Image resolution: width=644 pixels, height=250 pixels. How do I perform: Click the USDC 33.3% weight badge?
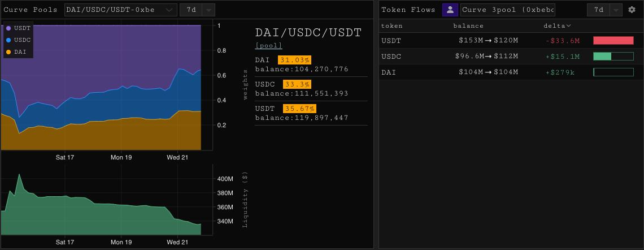pos(297,84)
